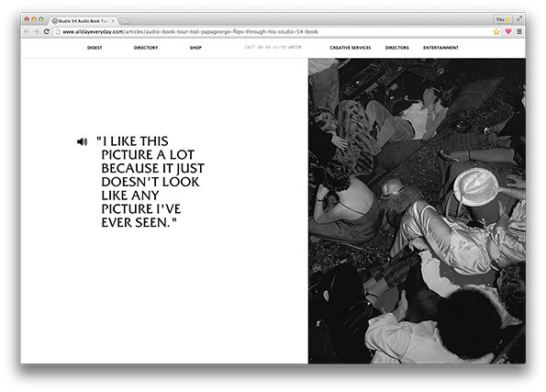Open the Creative Services menu item
The height and width of the screenshot is (392, 546).
[x=351, y=48]
